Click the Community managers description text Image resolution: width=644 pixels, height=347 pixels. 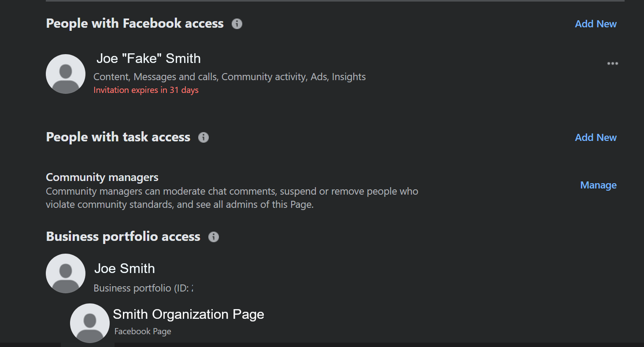click(232, 198)
